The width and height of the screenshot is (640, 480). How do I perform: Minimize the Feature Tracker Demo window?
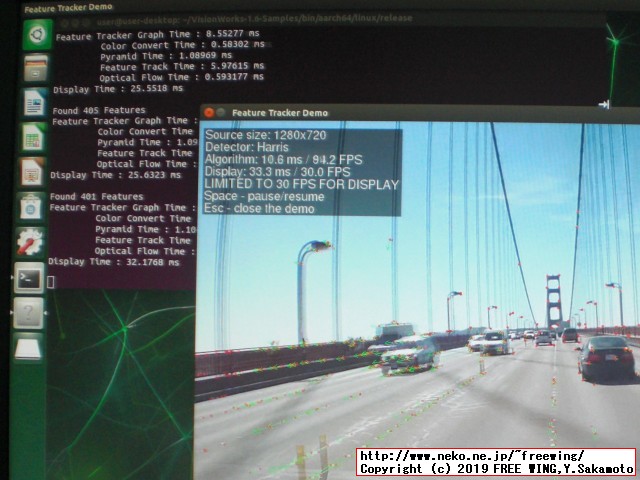click(x=221, y=113)
